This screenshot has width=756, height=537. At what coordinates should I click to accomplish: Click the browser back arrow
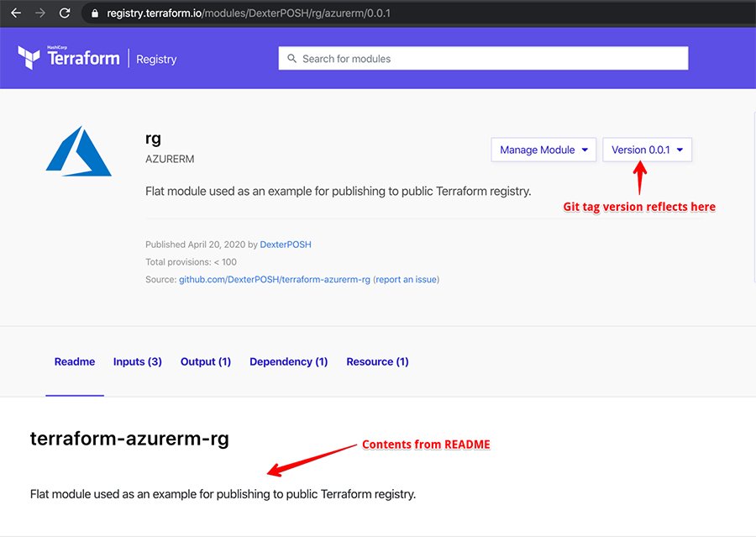(x=15, y=13)
